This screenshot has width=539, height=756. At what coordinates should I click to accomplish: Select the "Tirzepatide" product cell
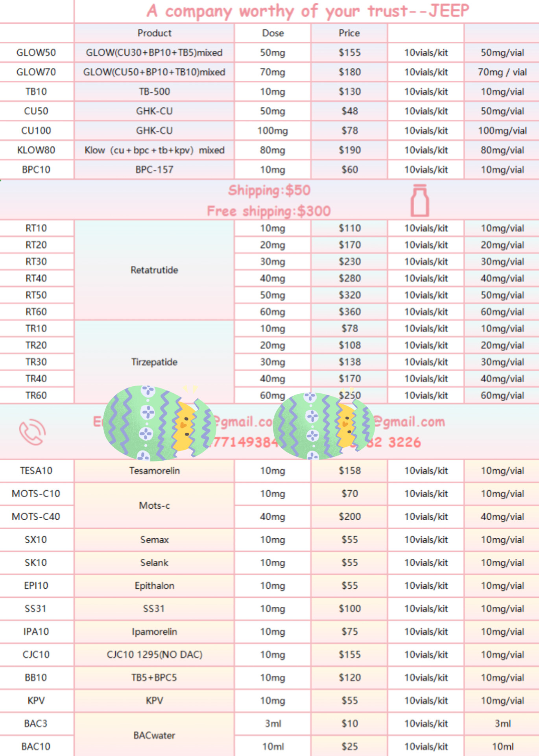pyautogui.click(x=154, y=362)
